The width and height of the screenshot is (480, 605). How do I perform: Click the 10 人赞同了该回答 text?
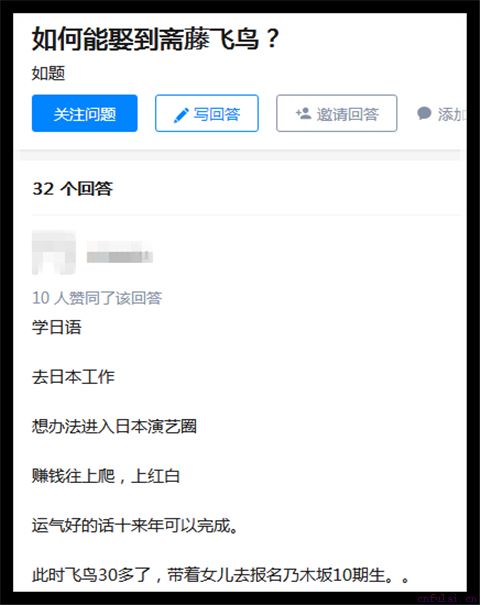coord(97,298)
